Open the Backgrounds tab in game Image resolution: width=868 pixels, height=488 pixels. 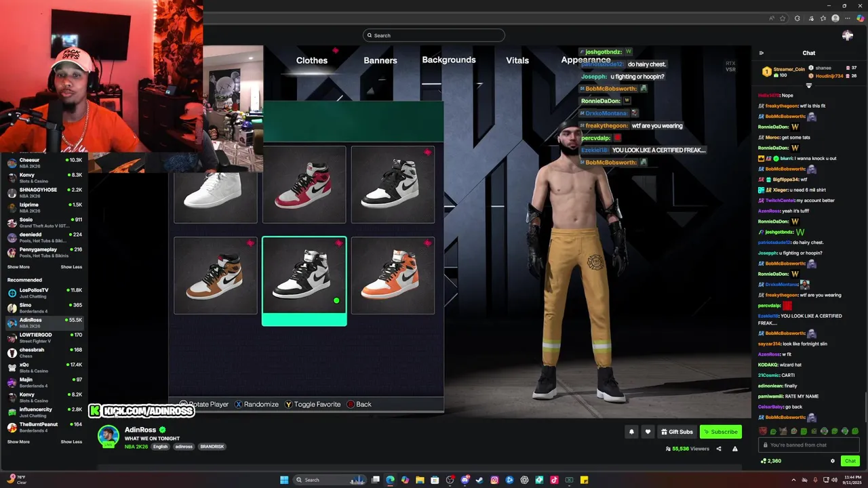click(449, 60)
